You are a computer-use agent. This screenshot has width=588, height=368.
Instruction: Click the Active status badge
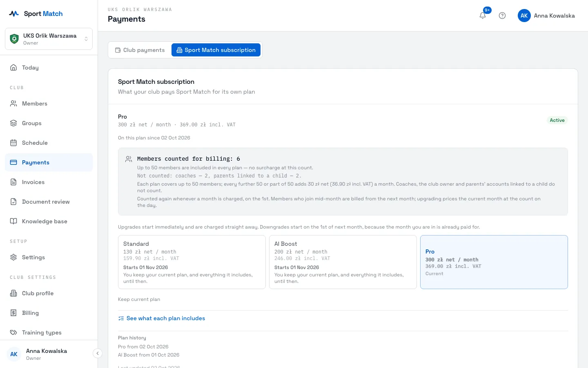(557, 120)
